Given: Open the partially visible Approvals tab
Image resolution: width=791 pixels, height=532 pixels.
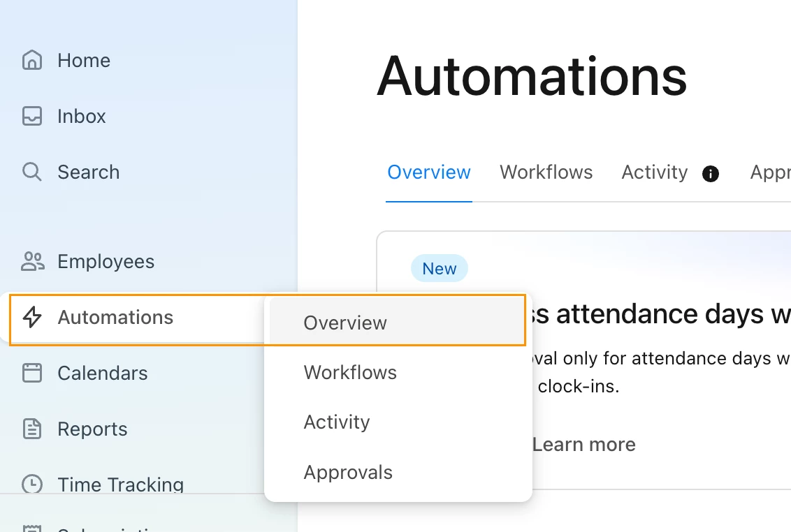Looking at the screenshot, I should click(770, 172).
